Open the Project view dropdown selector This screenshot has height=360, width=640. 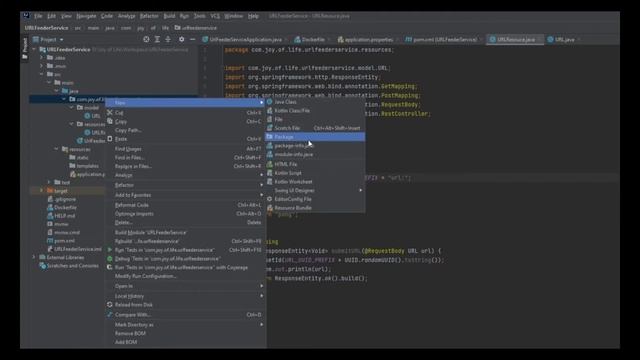pos(48,40)
